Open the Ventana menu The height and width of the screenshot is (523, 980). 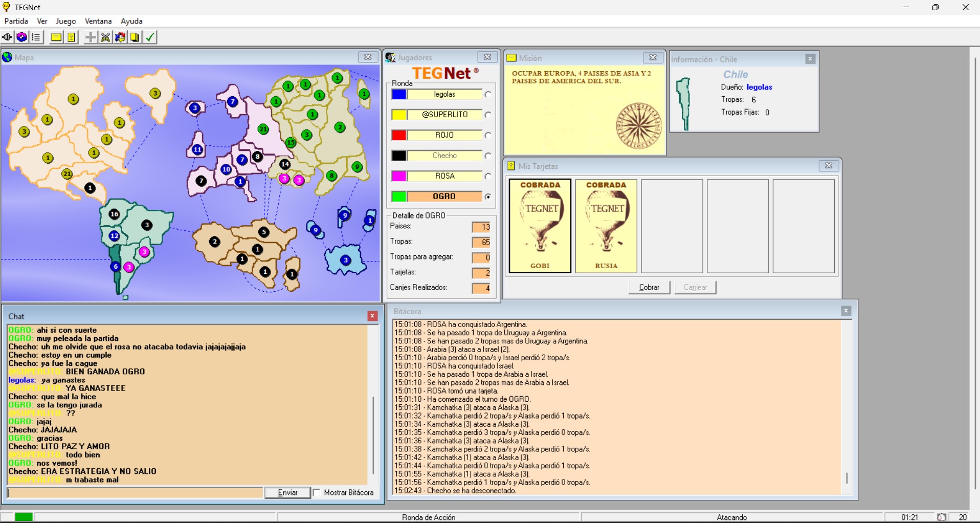click(x=98, y=21)
